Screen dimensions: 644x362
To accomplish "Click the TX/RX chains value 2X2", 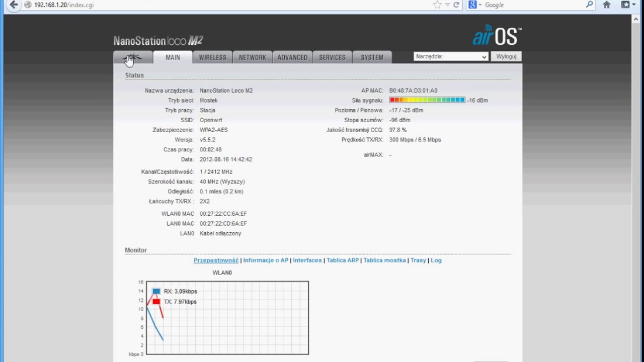I will 205,201.
